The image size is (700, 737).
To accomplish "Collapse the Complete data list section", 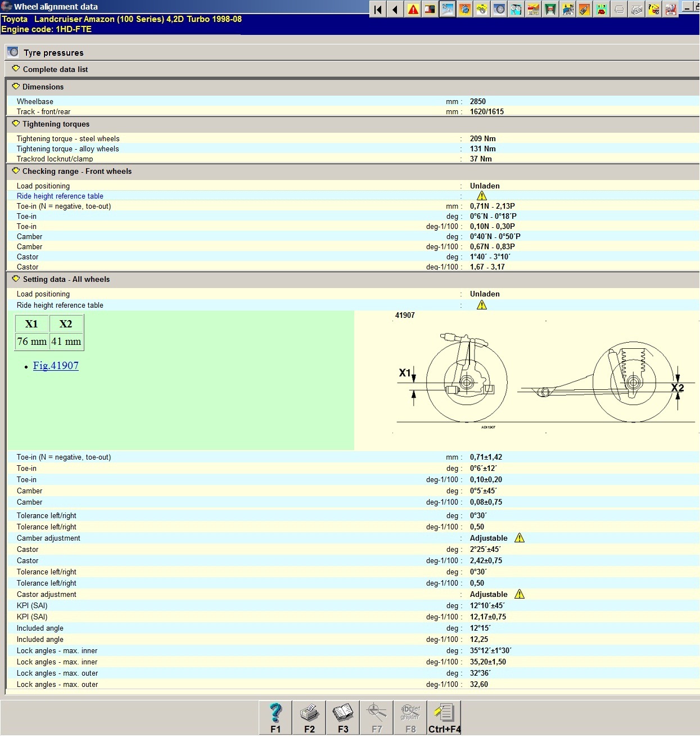I will pyautogui.click(x=16, y=69).
